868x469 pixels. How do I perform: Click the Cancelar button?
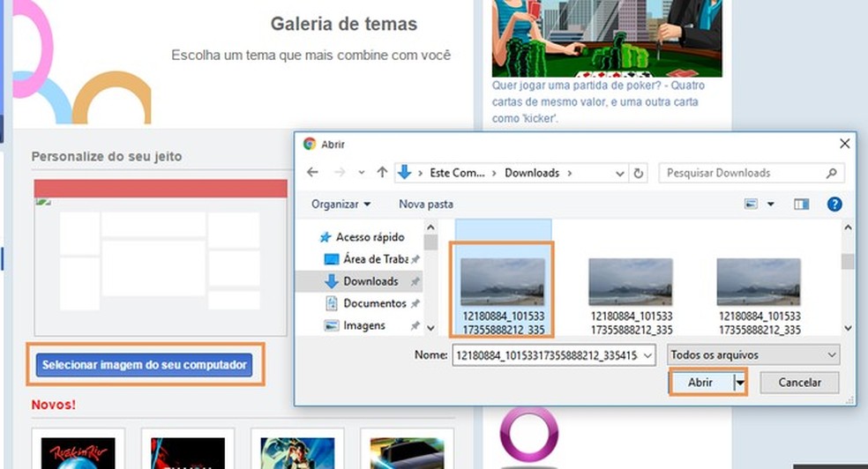(799, 383)
